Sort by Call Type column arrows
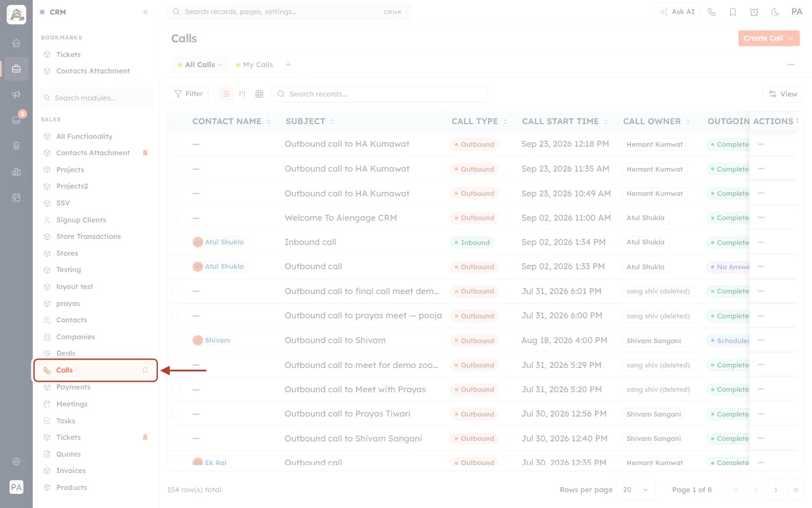This screenshot has width=812, height=508. [505, 121]
